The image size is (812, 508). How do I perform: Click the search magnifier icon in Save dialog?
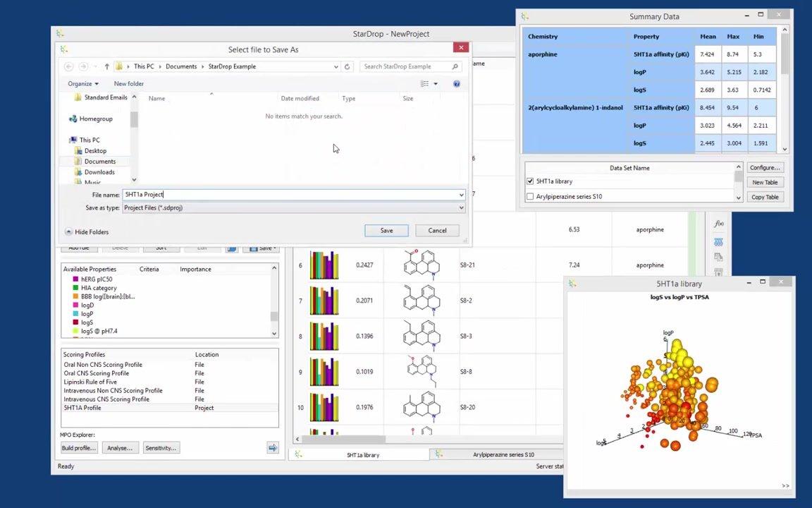455,67
